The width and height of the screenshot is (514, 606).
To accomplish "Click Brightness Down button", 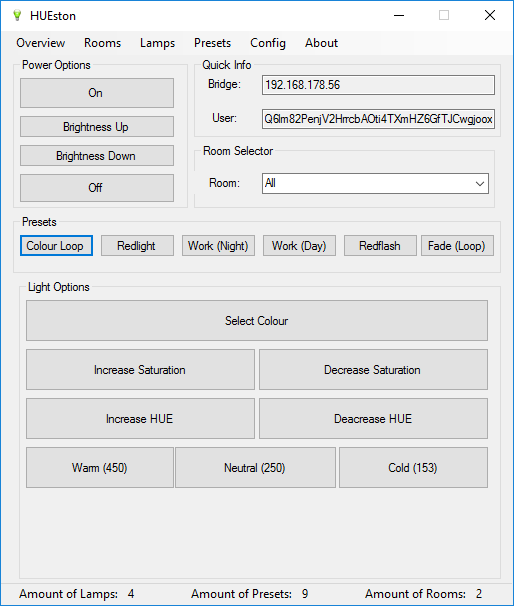I will click(97, 156).
